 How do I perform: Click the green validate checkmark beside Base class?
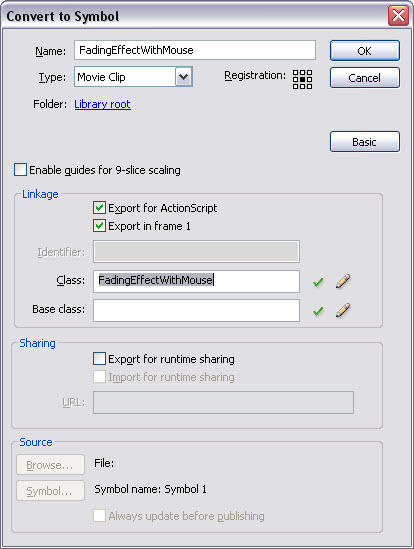[x=318, y=311]
